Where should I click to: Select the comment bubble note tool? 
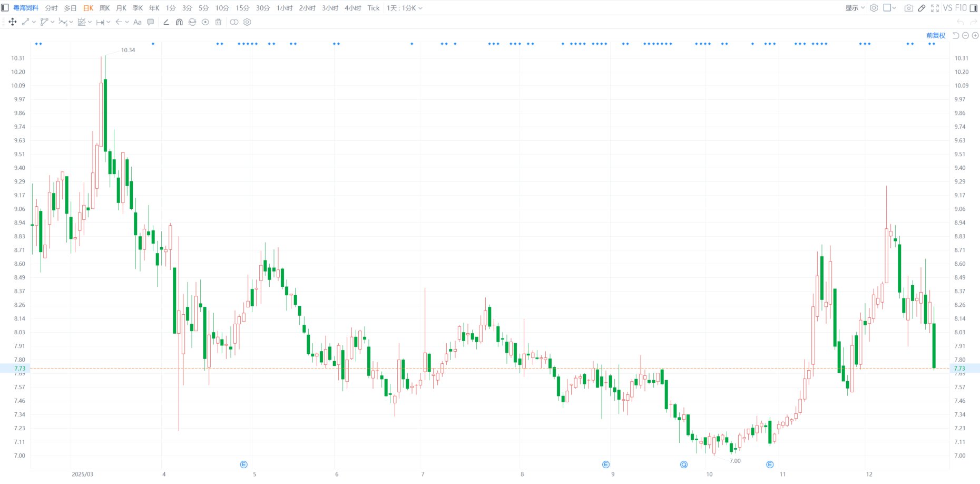[151, 22]
